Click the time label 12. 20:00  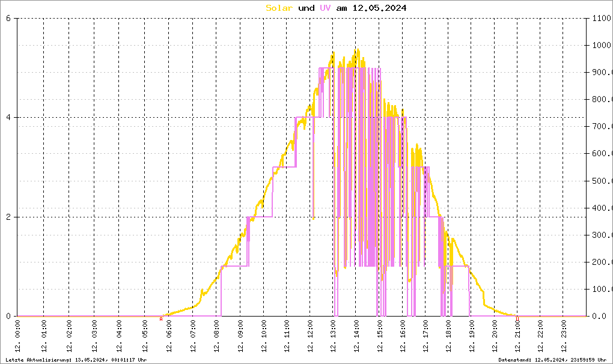point(495,336)
